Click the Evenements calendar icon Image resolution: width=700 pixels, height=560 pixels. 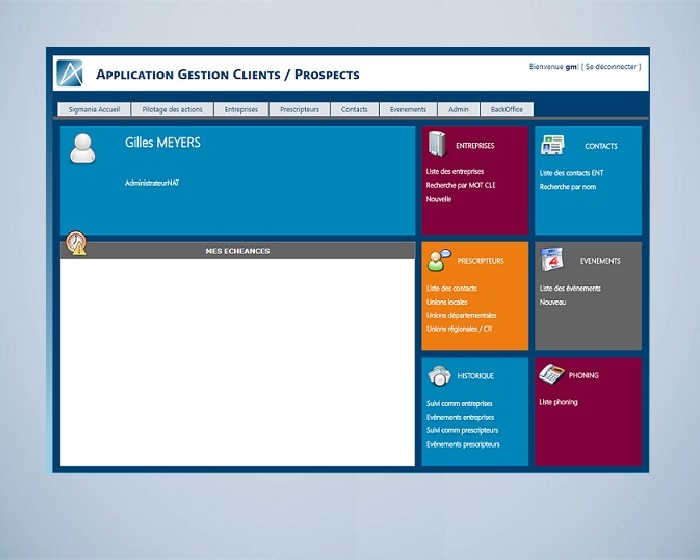pyautogui.click(x=553, y=260)
